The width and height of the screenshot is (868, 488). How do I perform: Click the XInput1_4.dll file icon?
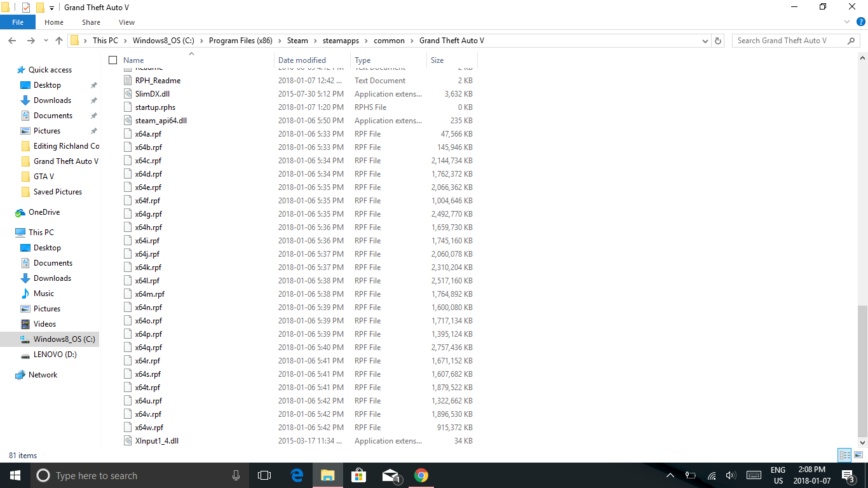(x=128, y=441)
